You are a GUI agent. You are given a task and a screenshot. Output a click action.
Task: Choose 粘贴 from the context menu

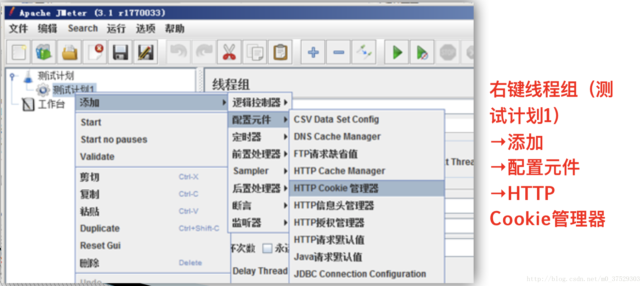pos(152,211)
